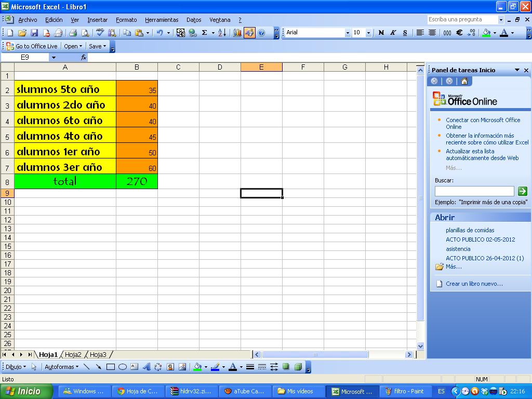Sort ascending with the A-Z icon
The height and width of the screenshot is (399, 532).
(222, 33)
